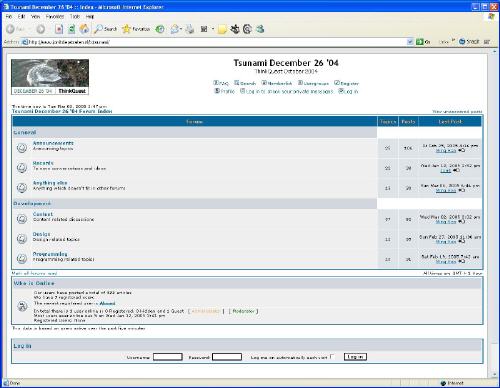Click the Tsunami banner logo image

click(x=50, y=77)
